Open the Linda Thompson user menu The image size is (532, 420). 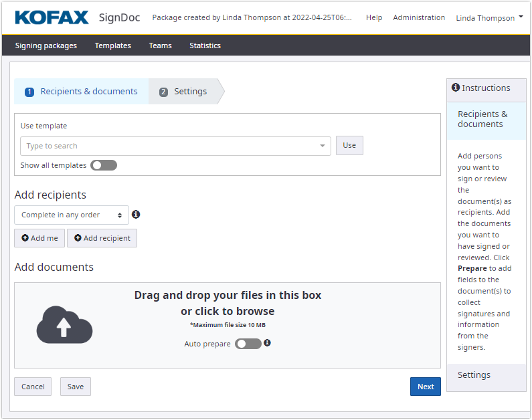click(x=489, y=18)
